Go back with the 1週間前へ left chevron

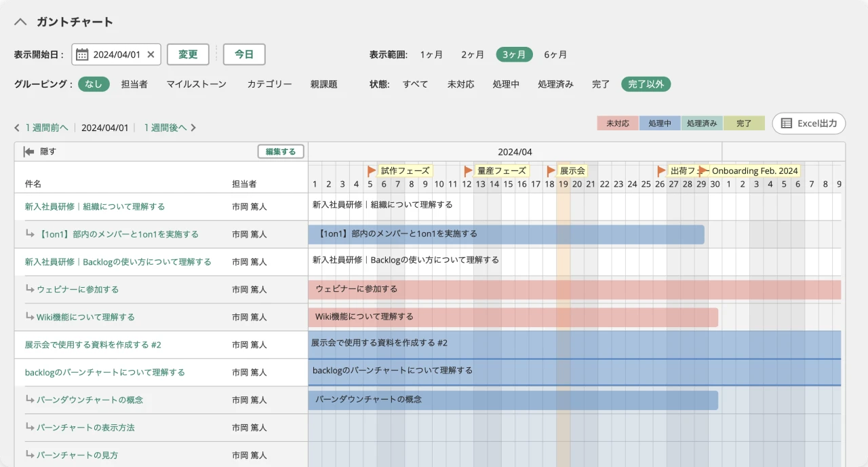point(17,128)
